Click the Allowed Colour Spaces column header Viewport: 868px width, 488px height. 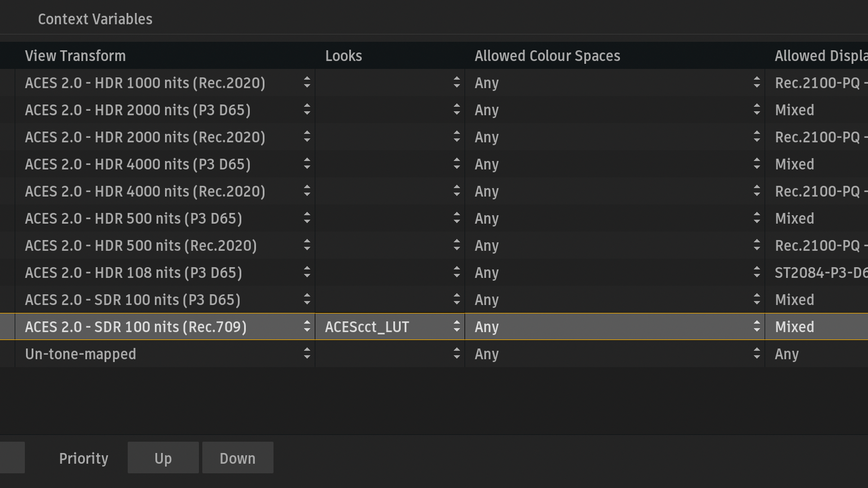[547, 56]
